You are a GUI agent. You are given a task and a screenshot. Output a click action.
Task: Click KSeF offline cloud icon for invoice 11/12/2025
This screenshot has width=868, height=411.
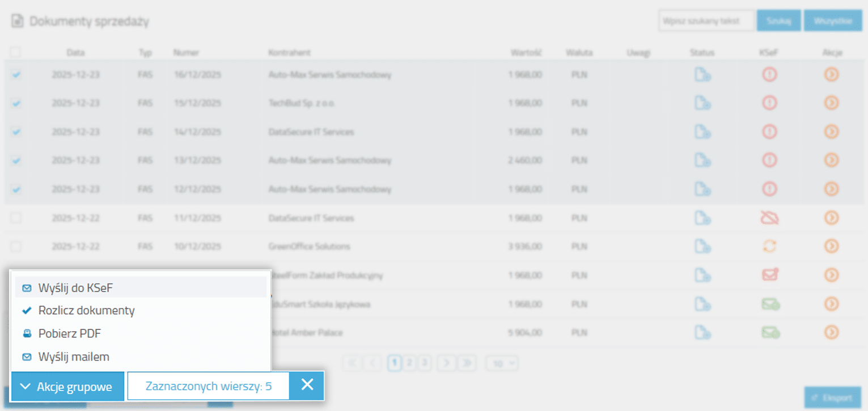[x=769, y=218]
